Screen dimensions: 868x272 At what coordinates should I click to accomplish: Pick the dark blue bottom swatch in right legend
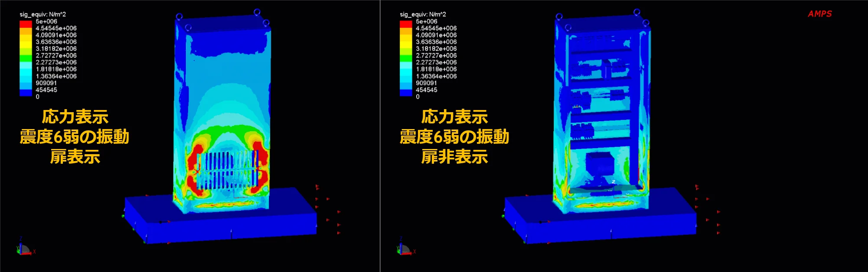click(406, 93)
